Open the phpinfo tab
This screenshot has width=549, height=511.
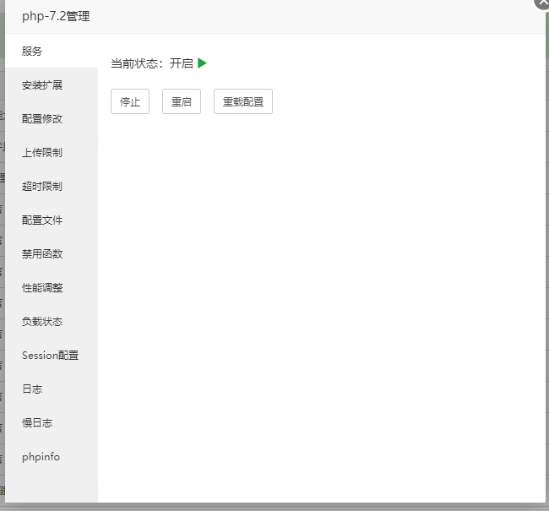51,456
